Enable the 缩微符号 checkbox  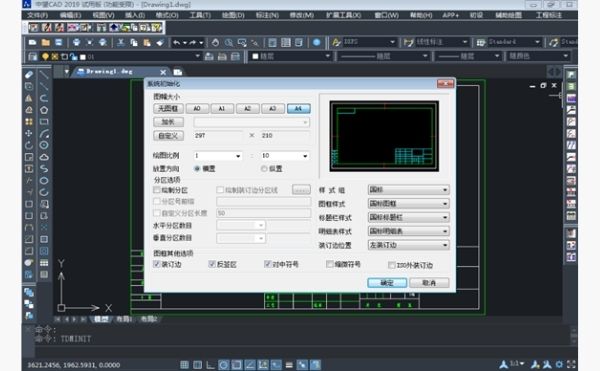coord(329,264)
